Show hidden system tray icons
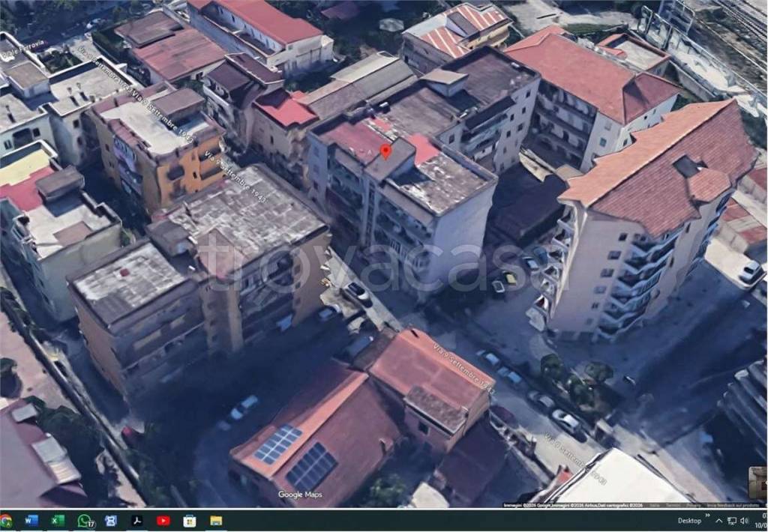 (x=718, y=521)
